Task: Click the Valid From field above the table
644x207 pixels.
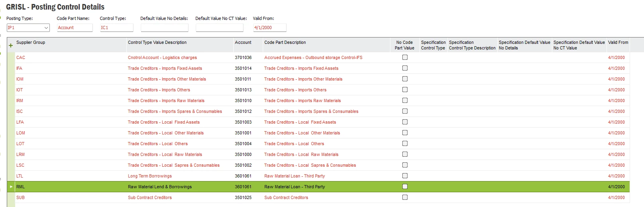Action: [270, 28]
